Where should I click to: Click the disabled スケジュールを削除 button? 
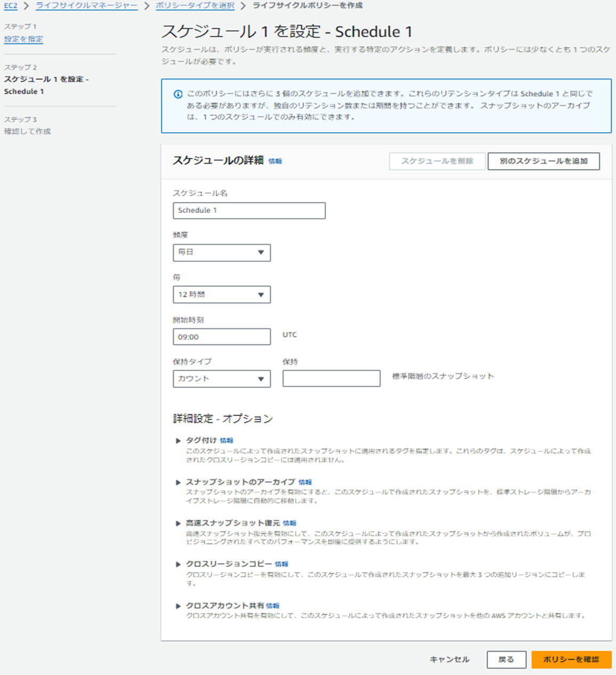pos(437,161)
